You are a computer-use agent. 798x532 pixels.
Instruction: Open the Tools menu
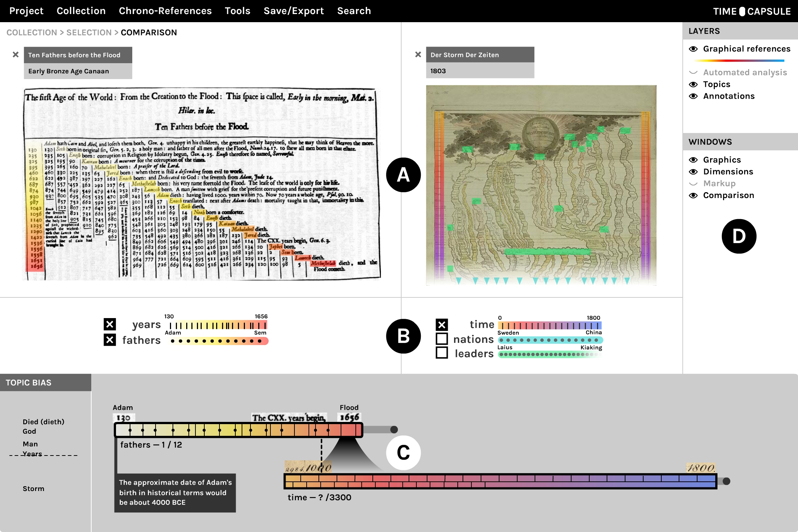click(238, 11)
